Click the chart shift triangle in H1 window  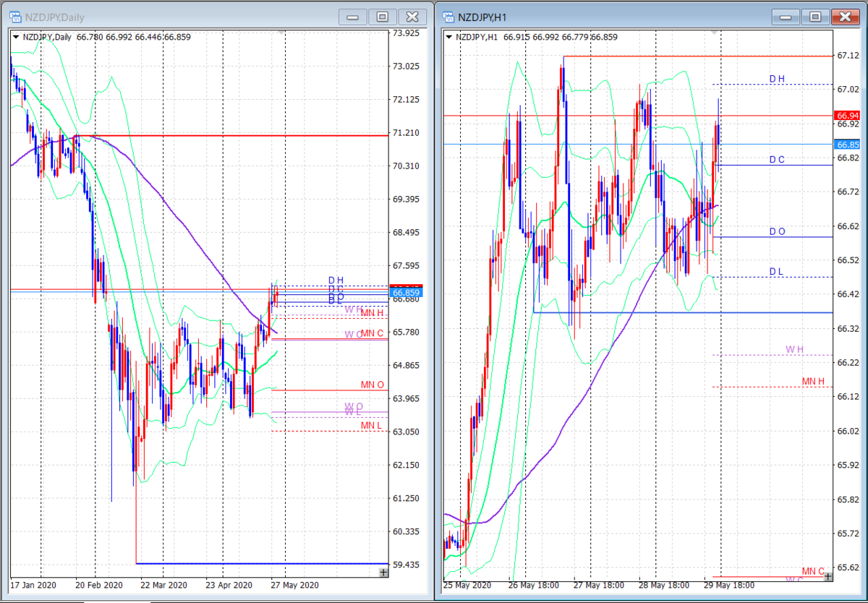pyautogui.click(x=715, y=33)
